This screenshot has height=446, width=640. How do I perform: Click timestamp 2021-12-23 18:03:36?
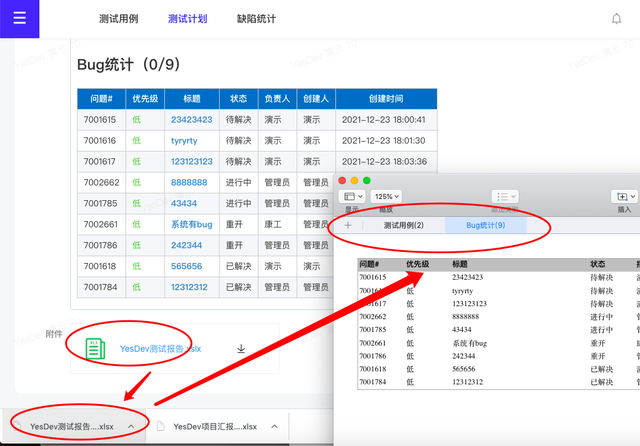point(384,162)
